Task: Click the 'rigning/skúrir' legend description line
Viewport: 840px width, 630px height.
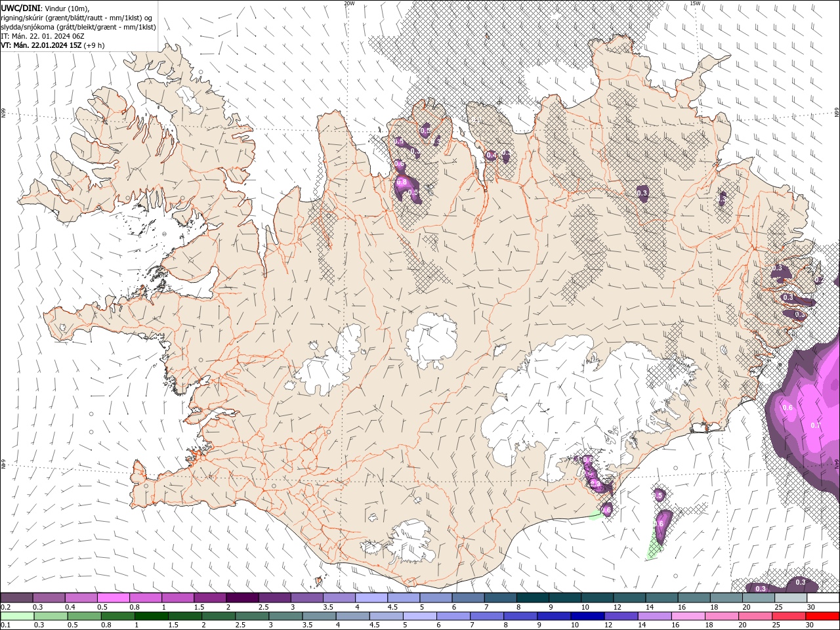Action: 77,18
